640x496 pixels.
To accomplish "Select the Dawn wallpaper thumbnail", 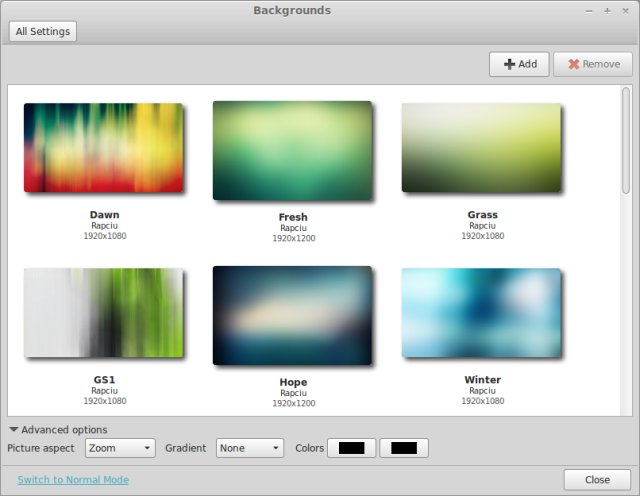I will 103,148.
